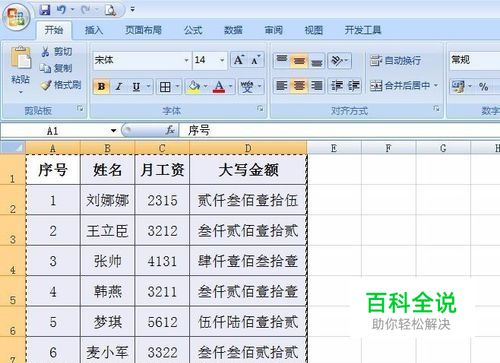Click the Redo icon
Image resolution: width=500 pixels, height=363 pixels.
(85, 10)
